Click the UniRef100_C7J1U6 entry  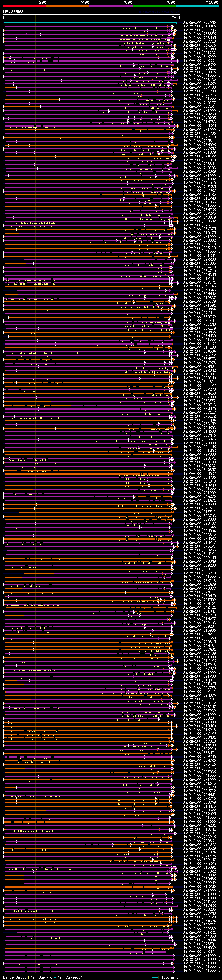pyautogui.click(x=199, y=447)
